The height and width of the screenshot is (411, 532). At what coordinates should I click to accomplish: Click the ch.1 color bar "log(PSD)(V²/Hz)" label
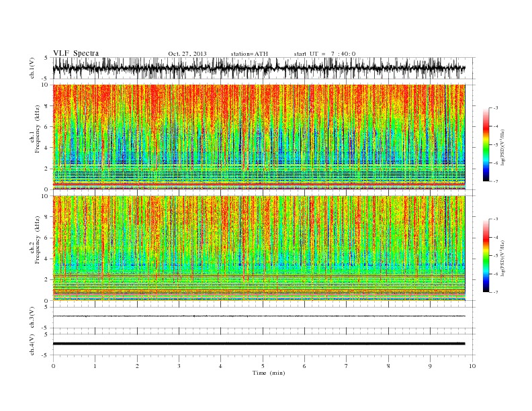pos(504,146)
